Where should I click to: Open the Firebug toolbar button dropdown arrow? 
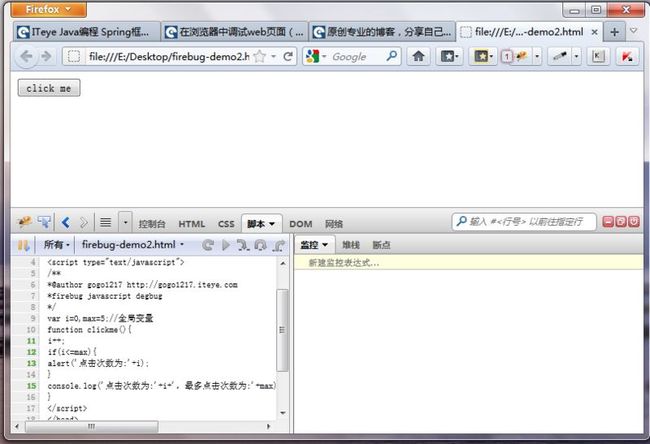click(537, 56)
